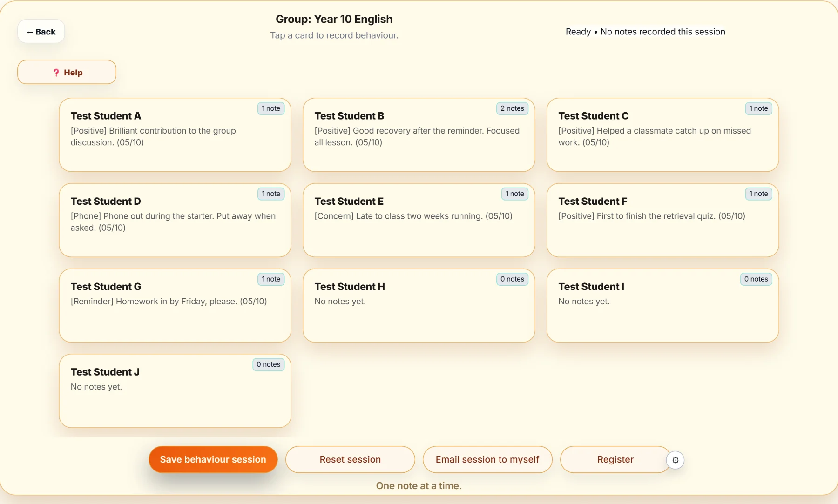838x504 pixels.
Task: Click the "1 note" badge on Test Student G
Action: (271, 279)
